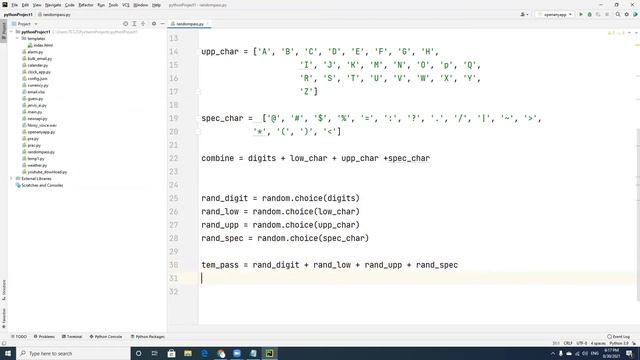
Task: Run the openaryapp configuration with the play icon
Action: click(x=581, y=14)
